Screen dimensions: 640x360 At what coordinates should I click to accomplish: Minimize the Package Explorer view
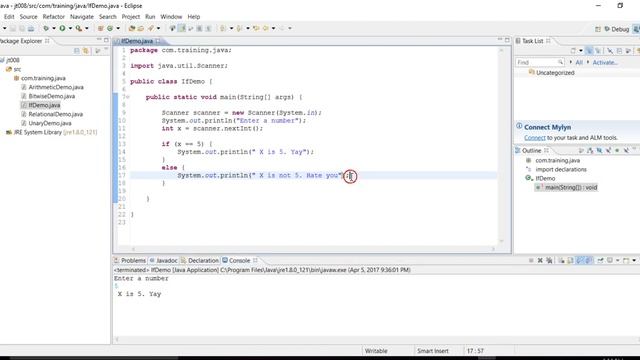99,39
